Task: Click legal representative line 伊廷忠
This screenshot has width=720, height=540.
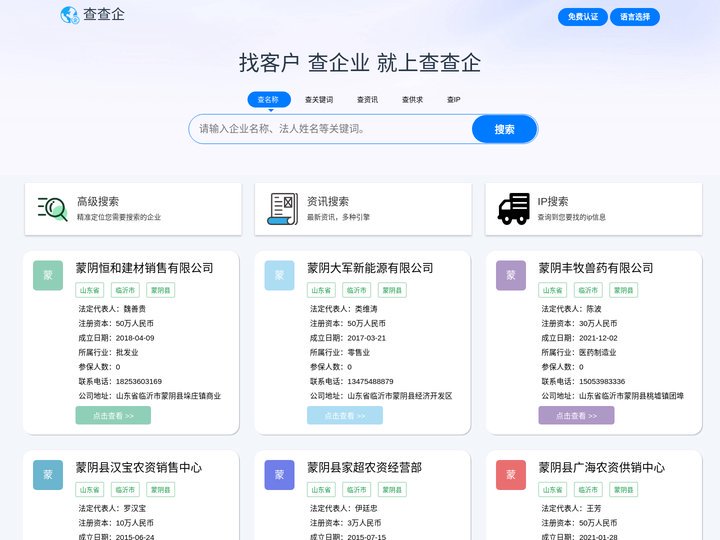Action: pyautogui.click(x=343, y=508)
